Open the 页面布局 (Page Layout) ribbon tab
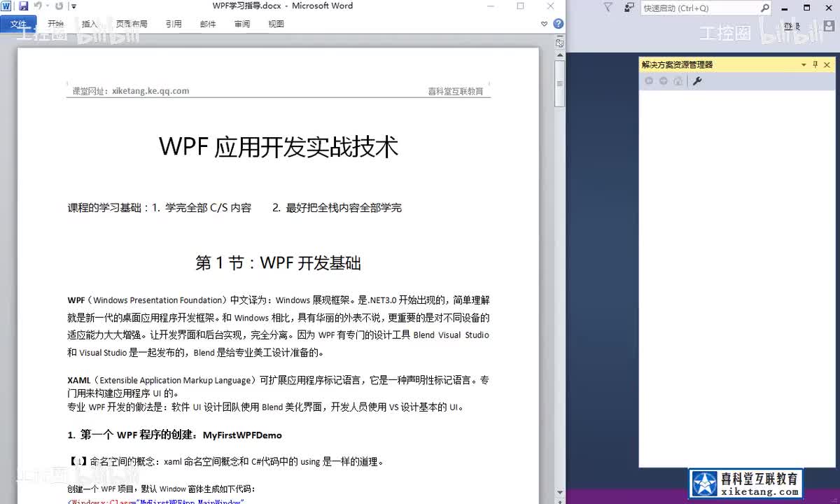The width and height of the screenshot is (840, 504). point(132,24)
